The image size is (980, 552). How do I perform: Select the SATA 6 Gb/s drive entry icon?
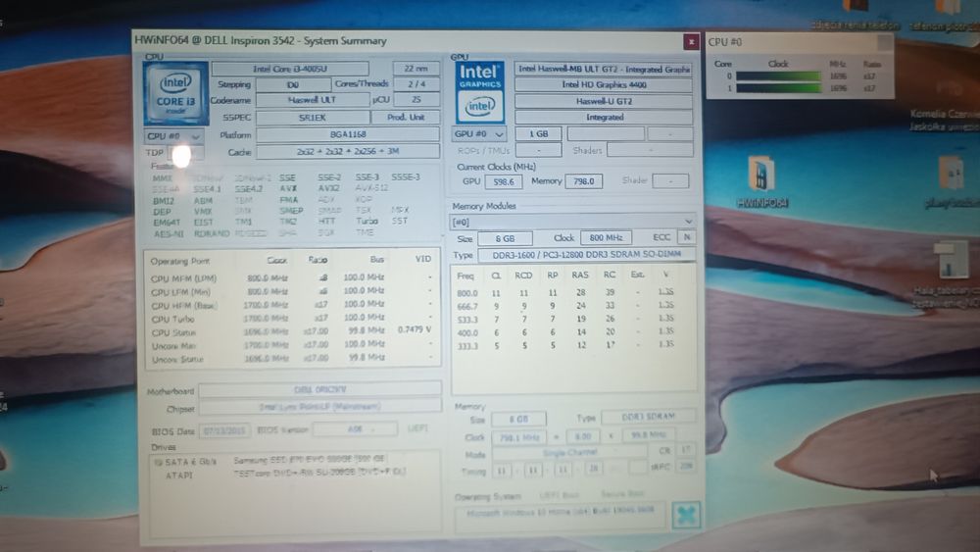[x=159, y=462]
